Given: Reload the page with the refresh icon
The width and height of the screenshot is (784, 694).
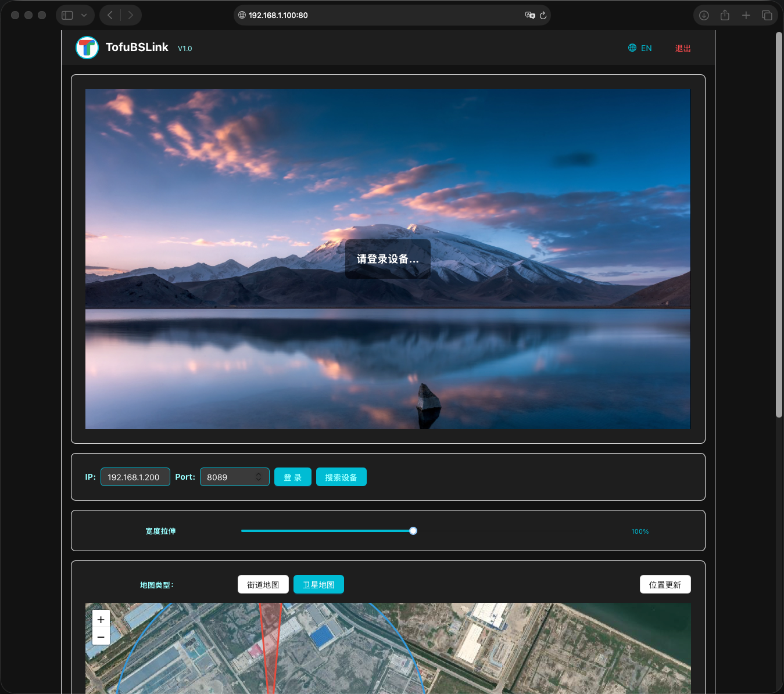Looking at the screenshot, I should (x=543, y=15).
